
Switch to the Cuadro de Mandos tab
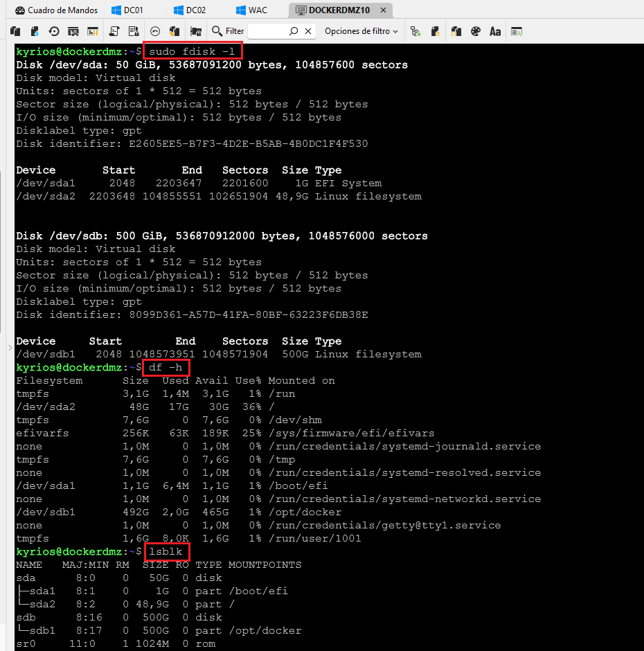pos(57,10)
